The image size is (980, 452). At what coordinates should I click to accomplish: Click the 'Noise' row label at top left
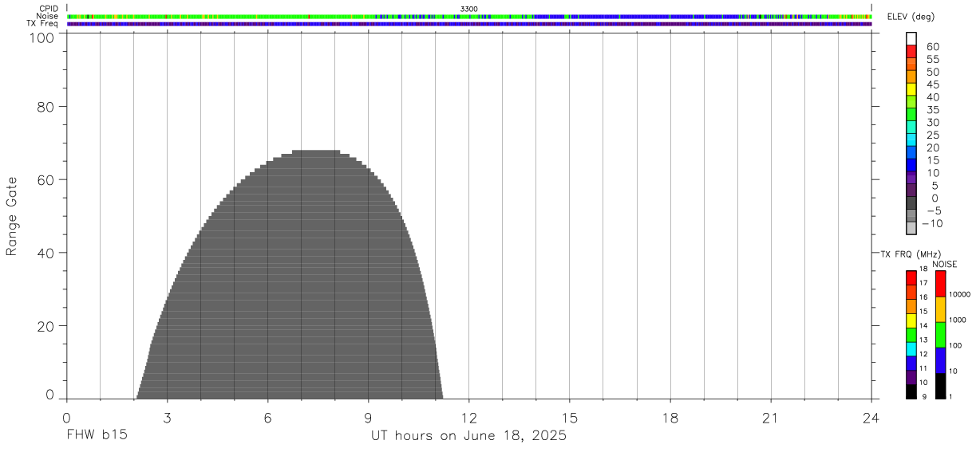[47, 16]
